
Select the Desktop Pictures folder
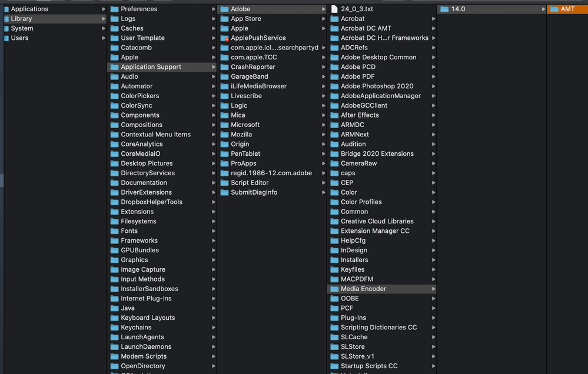click(x=162, y=163)
